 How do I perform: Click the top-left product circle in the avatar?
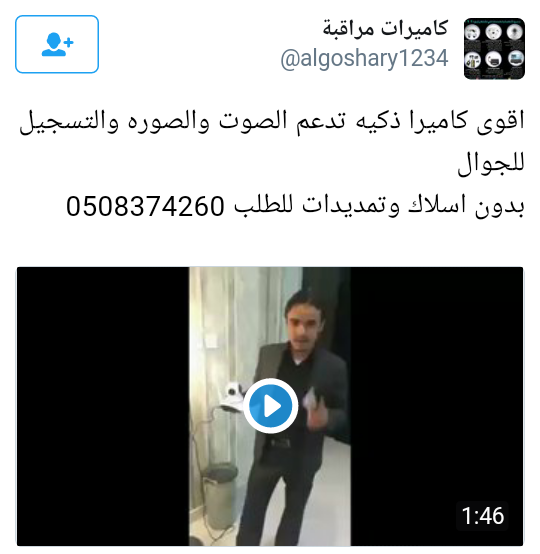(x=472, y=33)
